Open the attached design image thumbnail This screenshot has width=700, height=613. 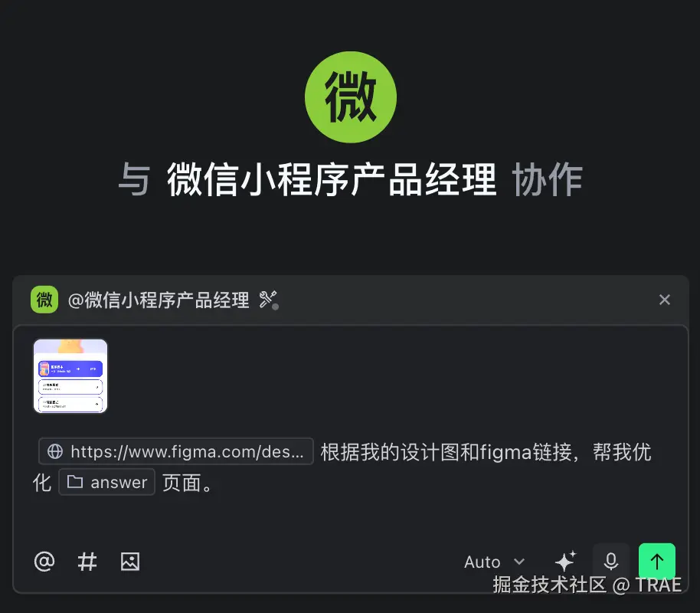click(x=70, y=375)
